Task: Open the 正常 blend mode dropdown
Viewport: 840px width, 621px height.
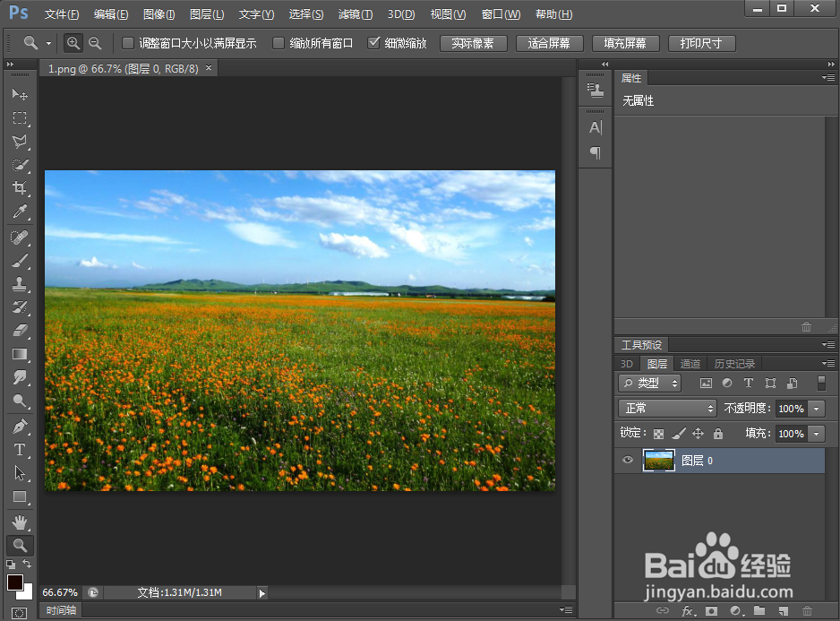Action: tap(667, 408)
